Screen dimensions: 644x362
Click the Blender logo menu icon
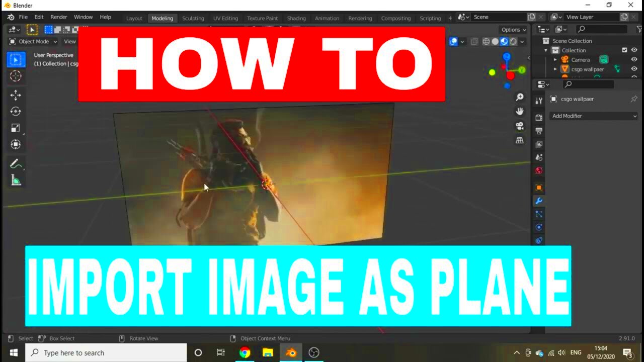point(11,17)
